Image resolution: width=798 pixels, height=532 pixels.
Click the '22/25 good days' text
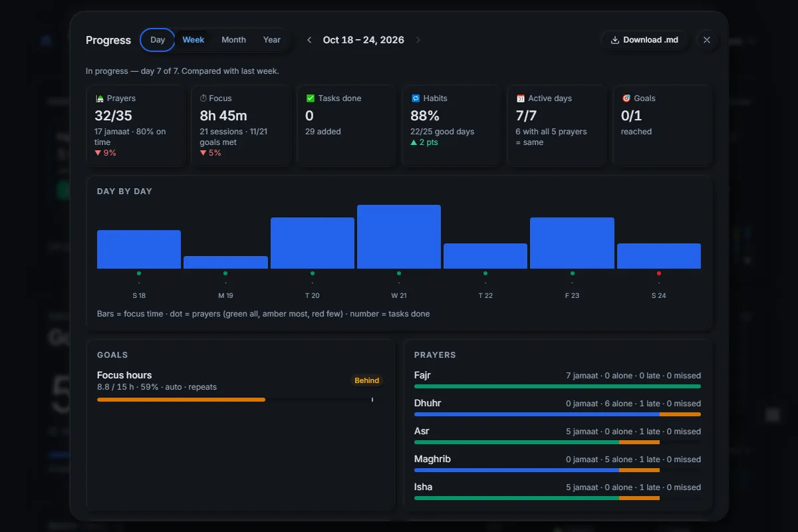point(442,132)
